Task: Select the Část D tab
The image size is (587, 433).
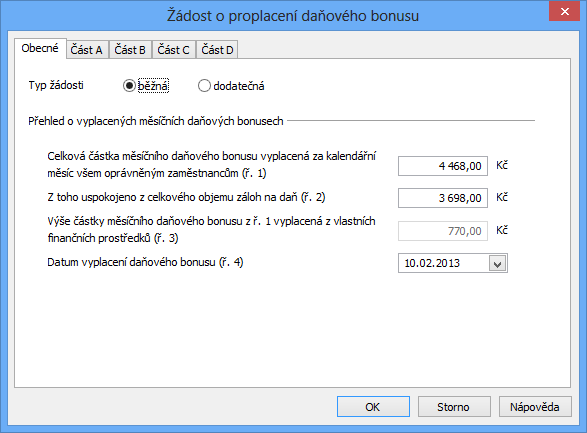Action: pos(217,50)
